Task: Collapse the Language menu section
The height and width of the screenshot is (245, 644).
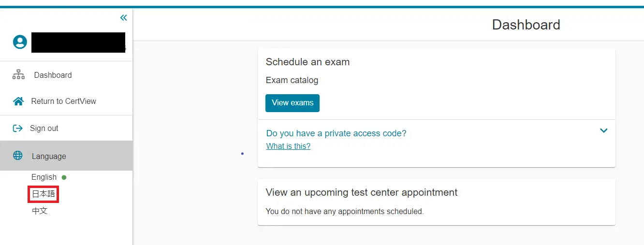Action: pyautogui.click(x=49, y=156)
